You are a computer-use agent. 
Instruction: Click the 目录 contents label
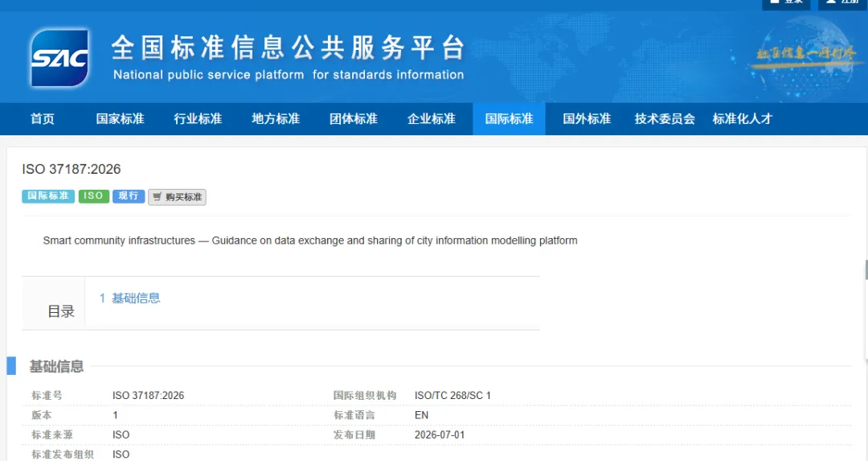coord(61,311)
